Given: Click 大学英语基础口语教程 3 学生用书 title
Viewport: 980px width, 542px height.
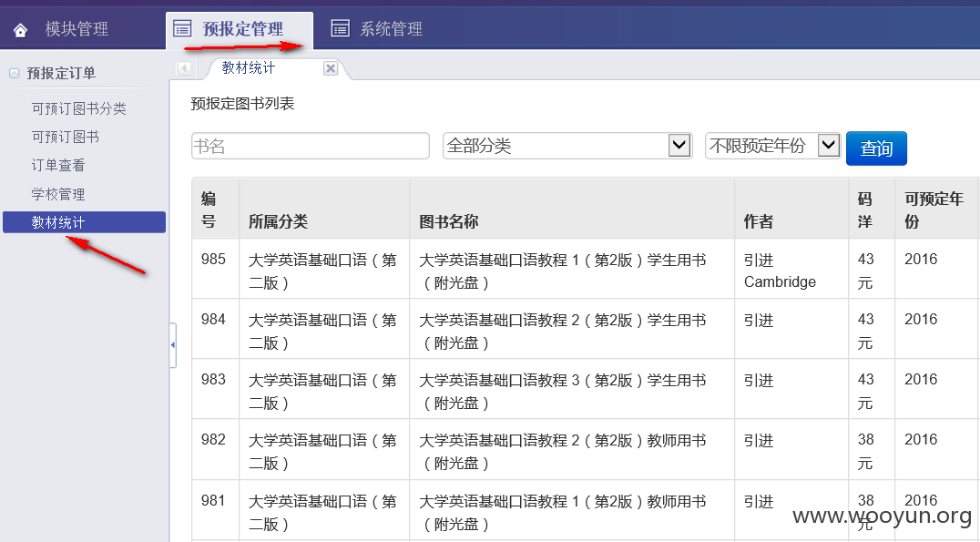Looking at the screenshot, I should click(x=563, y=392).
